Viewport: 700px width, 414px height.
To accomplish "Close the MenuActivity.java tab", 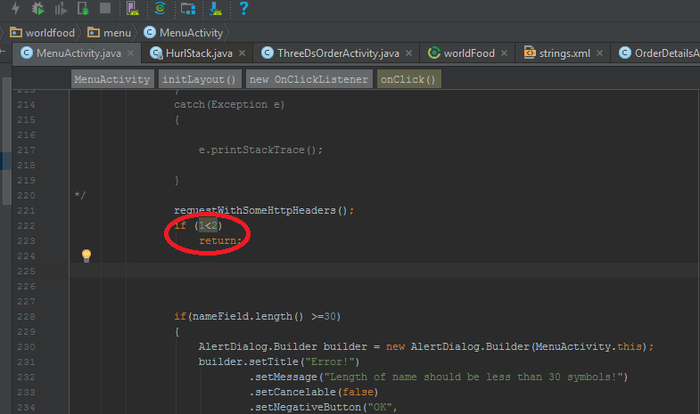I will pyautogui.click(x=130, y=53).
